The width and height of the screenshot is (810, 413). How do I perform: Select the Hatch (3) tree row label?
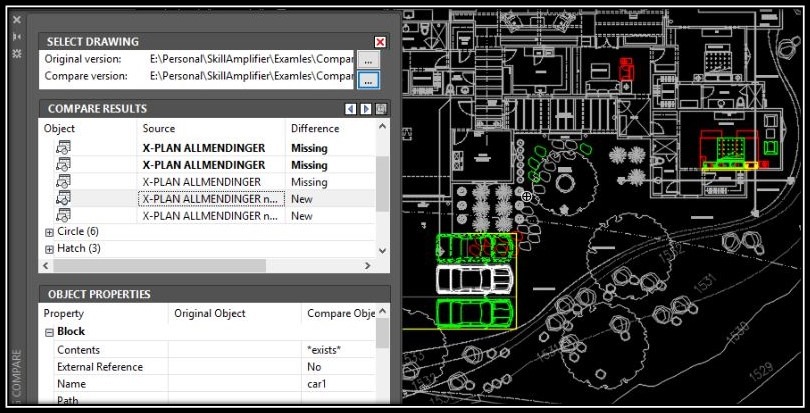tap(79, 249)
